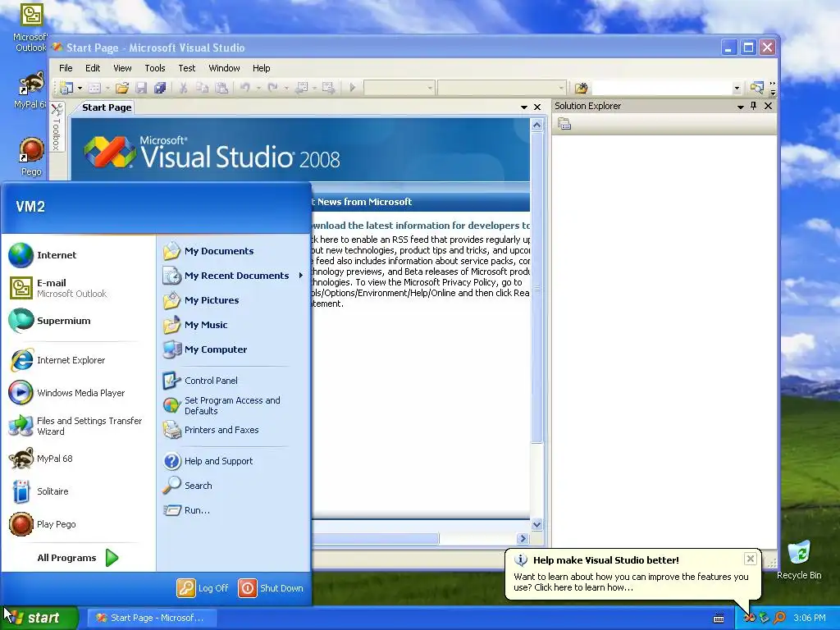Open the Test menu
840x630 pixels.
pos(187,68)
